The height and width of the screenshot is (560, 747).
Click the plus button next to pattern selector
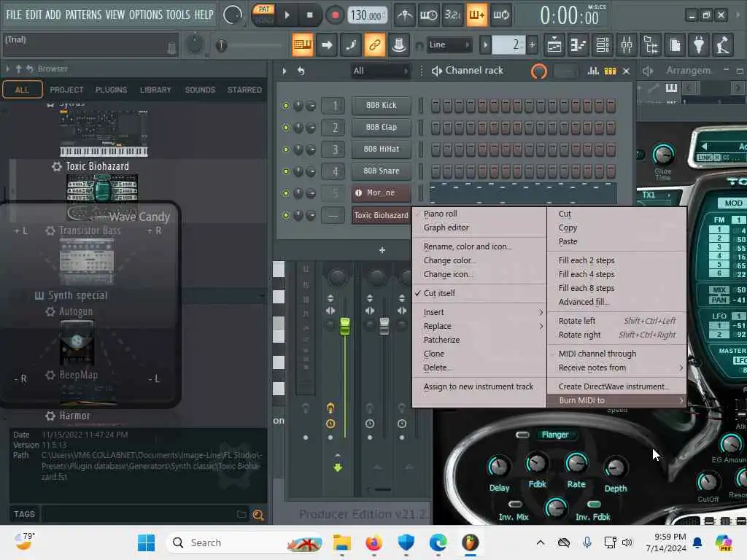tap(532, 45)
